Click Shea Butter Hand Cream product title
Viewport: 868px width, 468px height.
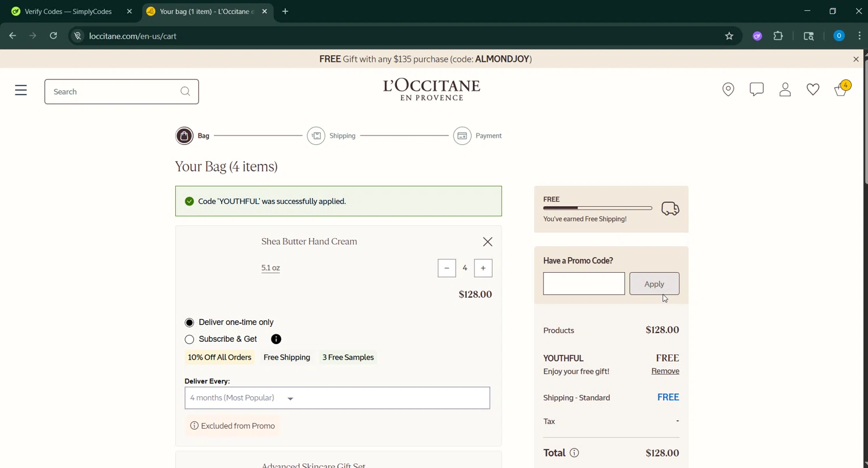tap(309, 242)
